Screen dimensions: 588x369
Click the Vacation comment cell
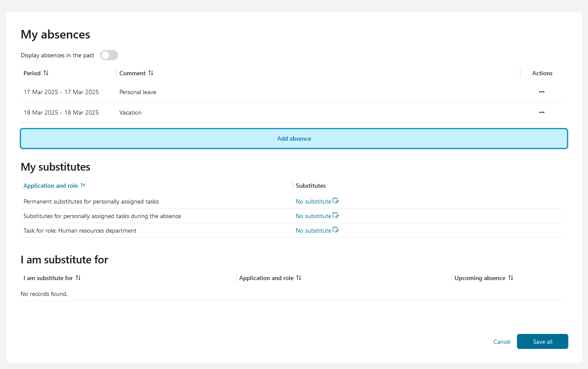click(x=131, y=112)
